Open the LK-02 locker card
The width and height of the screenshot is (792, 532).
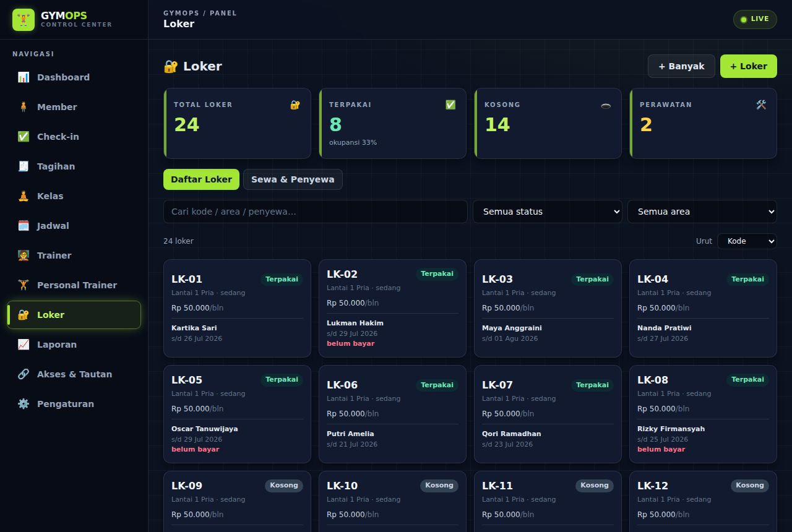pyautogui.click(x=392, y=308)
